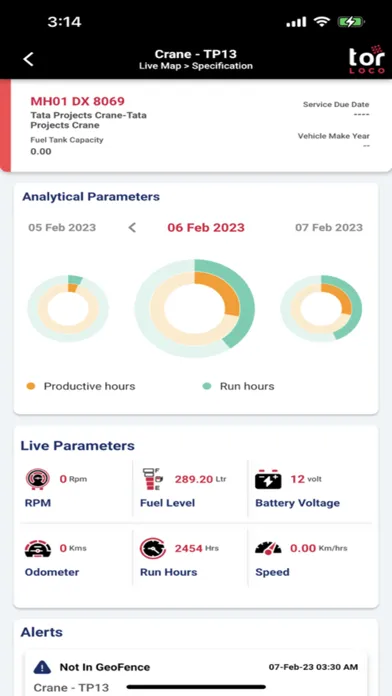Tap the battery charging status icon
Image resolution: width=392 pixels, height=696 pixels.
(351, 22)
